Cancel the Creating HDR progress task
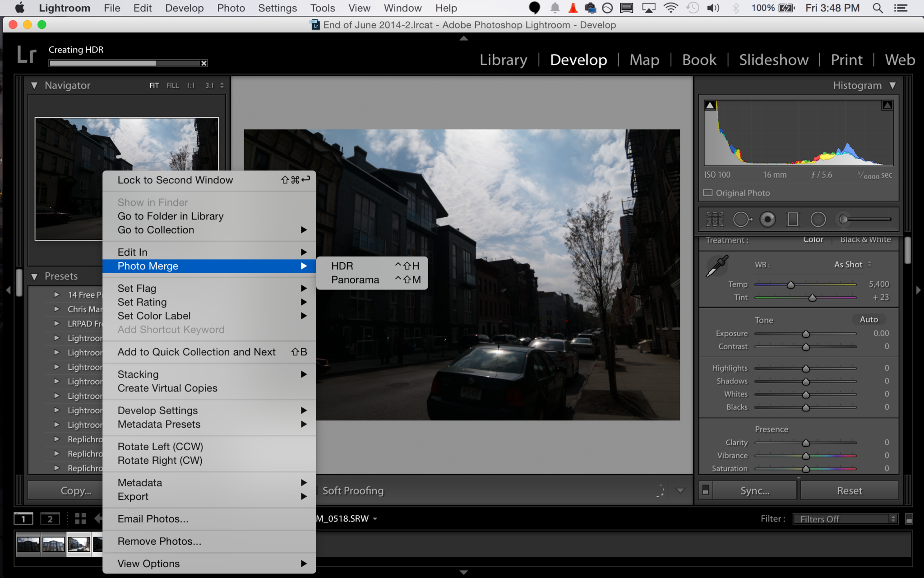924x578 pixels. [x=204, y=63]
